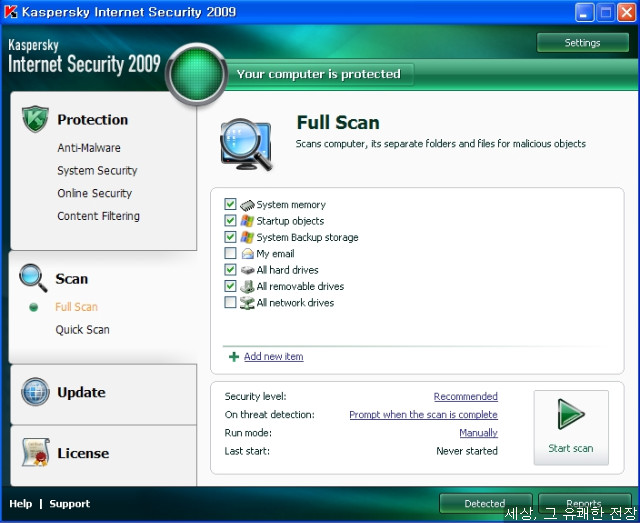Image resolution: width=640 pixels, height=523 pixels.
Task: Click the green protection status indicator orb
Action: pos(197,74)
